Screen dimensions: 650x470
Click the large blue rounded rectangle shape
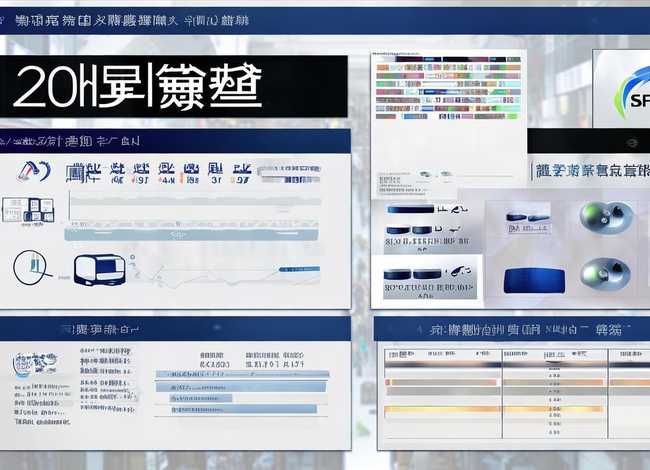[534, 280]
